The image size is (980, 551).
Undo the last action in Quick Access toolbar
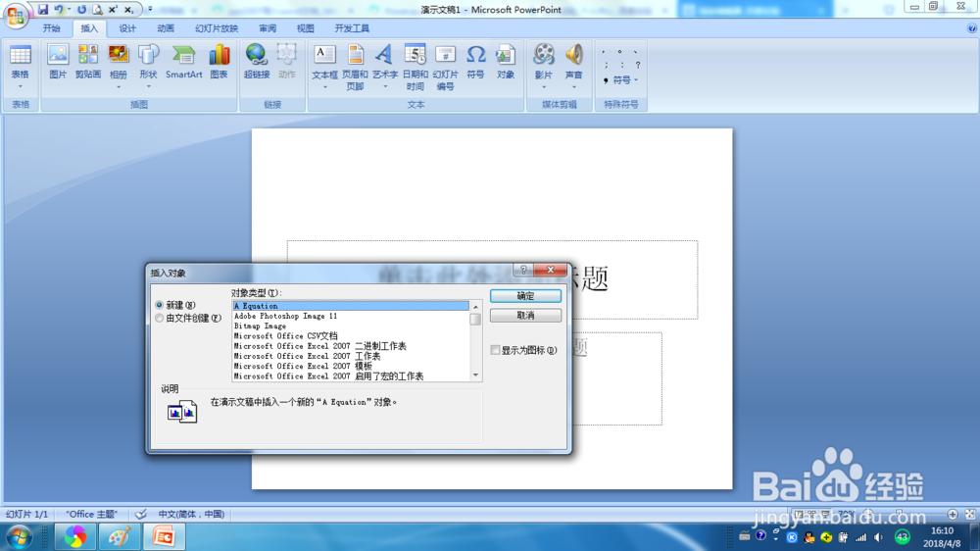pyautogui.click(x=59, y=10)
